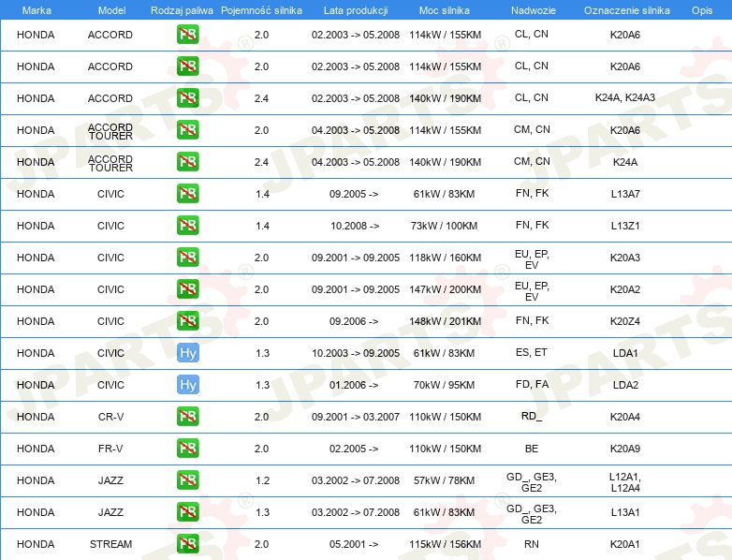Click the model name 'FR-V'
Screen dimensions: 732x560
(110, 449)
